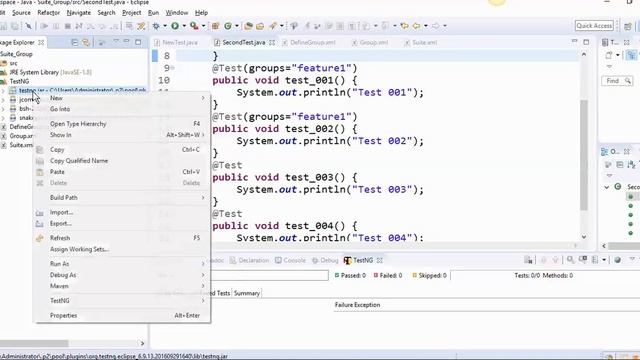Click the Run Last Tool external tools icon
Viewport: 640px width, 360px height.
pyautogui.click(x=194, y=26)
